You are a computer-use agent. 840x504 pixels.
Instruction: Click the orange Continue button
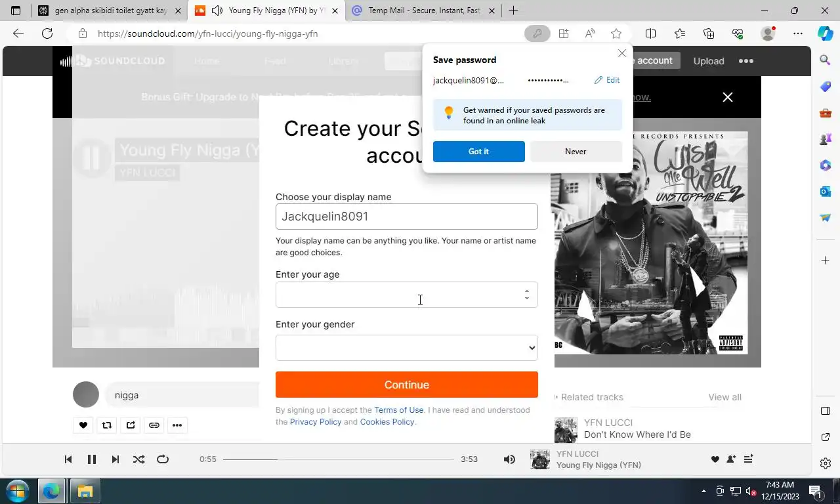(407, 385)
